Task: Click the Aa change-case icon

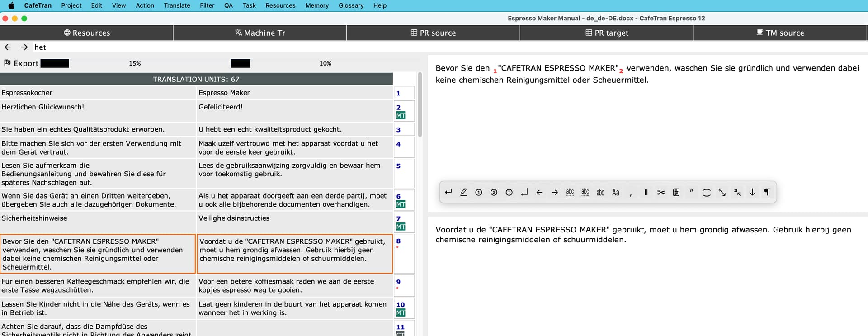Action: 616,192
